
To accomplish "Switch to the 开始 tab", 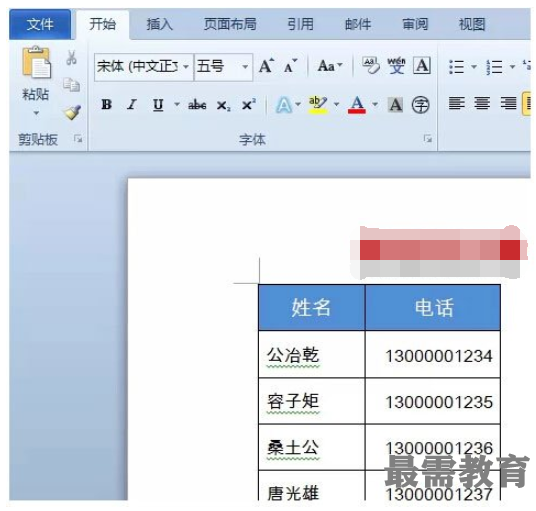I will click(x=103, y=24).
